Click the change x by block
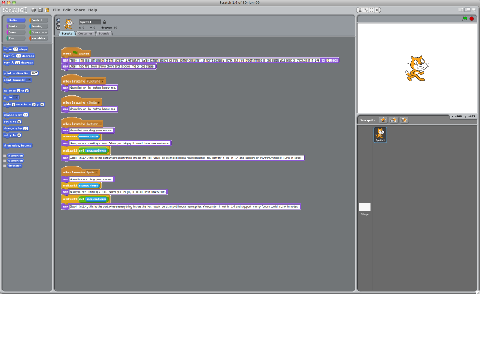The width and height of the screenshot is (480, 360). coord(16,115)
